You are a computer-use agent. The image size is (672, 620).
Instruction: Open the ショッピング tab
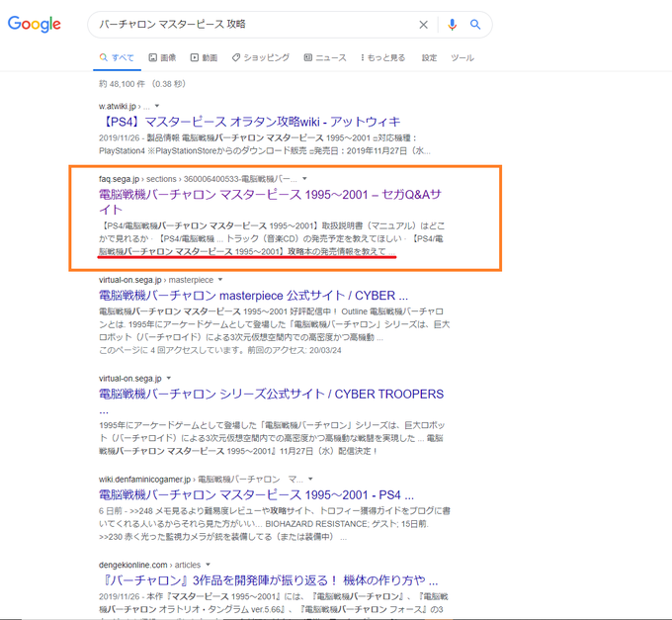click(x=261, y=57)
